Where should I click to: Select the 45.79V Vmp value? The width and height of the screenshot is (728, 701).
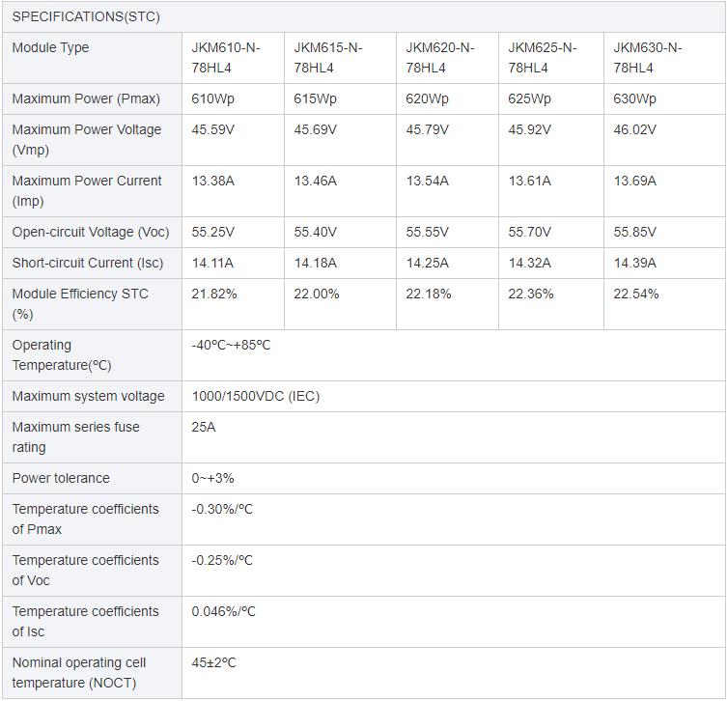tap(427, 129)
